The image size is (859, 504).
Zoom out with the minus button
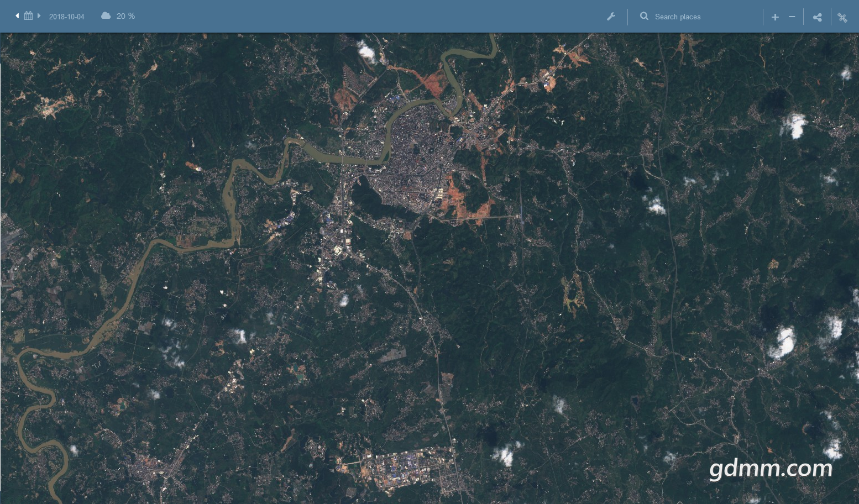coord(792,17)
